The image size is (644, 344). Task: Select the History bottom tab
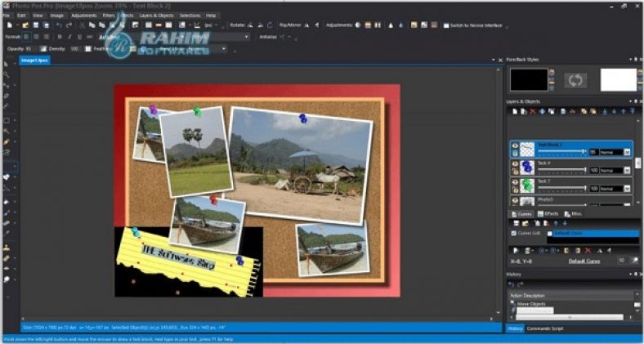click(x=515, y=328)
